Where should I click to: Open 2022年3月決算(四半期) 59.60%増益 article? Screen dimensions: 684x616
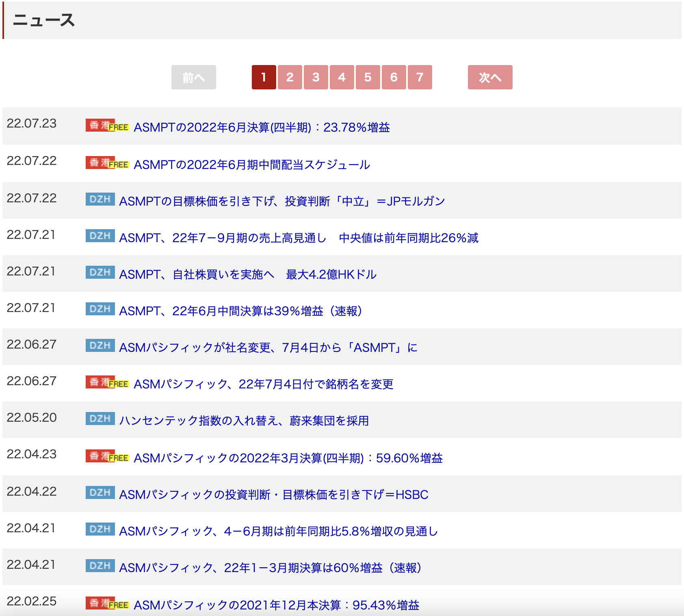click(288, 458)
